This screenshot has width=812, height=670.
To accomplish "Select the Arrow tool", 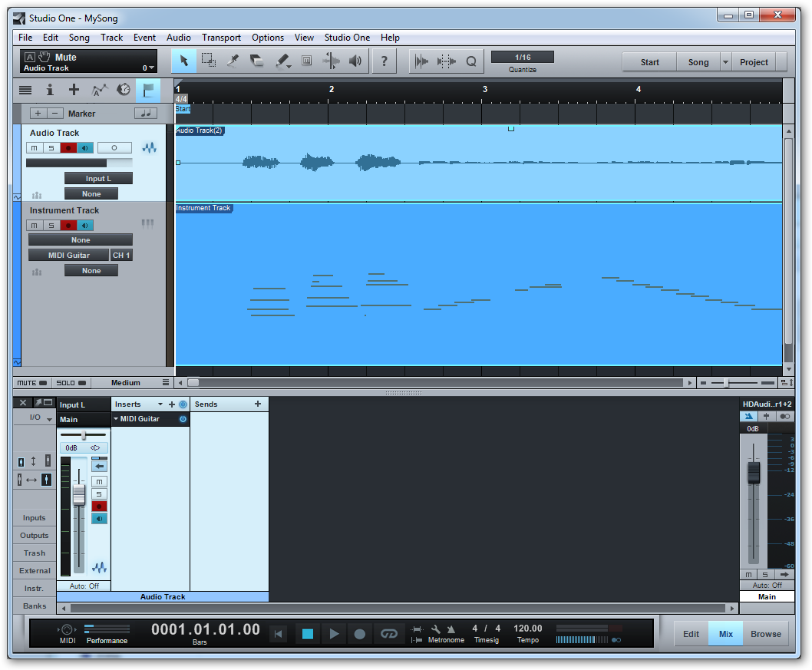I will click(x=184, y=61).
